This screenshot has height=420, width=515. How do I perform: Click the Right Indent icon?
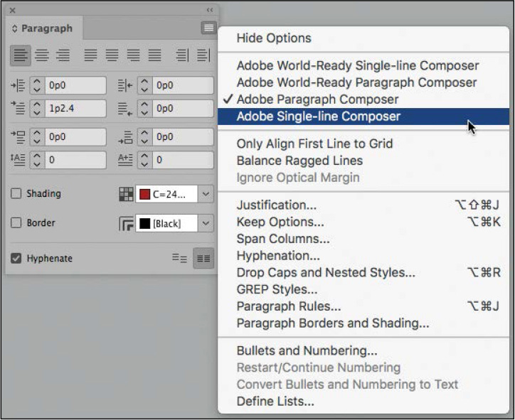click(x=125, y=85)
